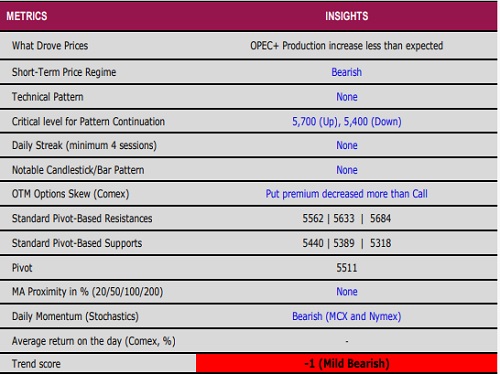Viewport: 500px width, 374px height.
Task: Click the 'What Drove Prices' row label
Action: pyautogui.click(x=50, y=46)
